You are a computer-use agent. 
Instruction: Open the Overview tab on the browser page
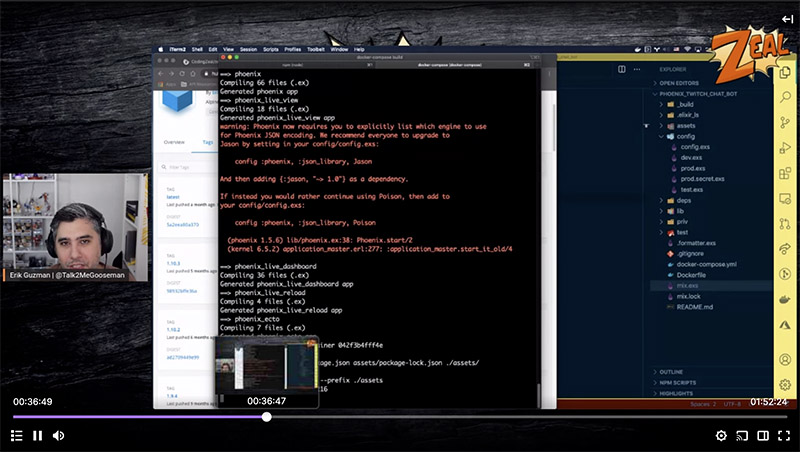tap(174, 142)
